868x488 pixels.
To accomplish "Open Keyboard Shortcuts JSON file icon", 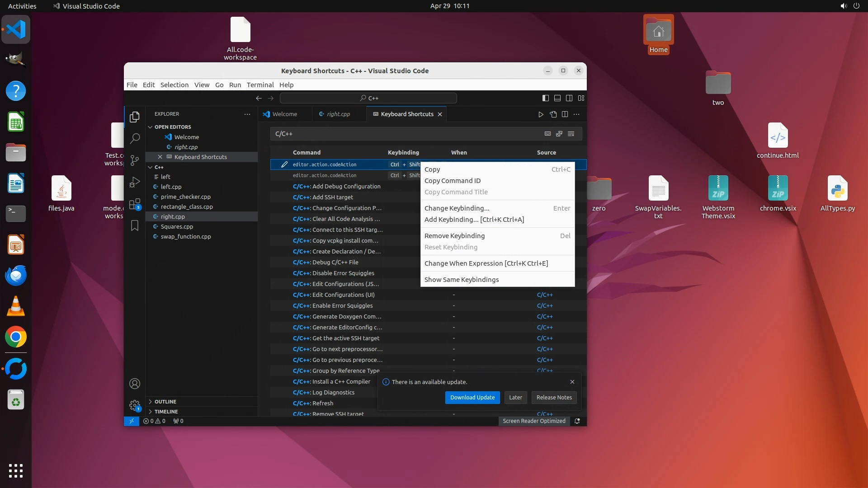I will click(x=553, y=114).
